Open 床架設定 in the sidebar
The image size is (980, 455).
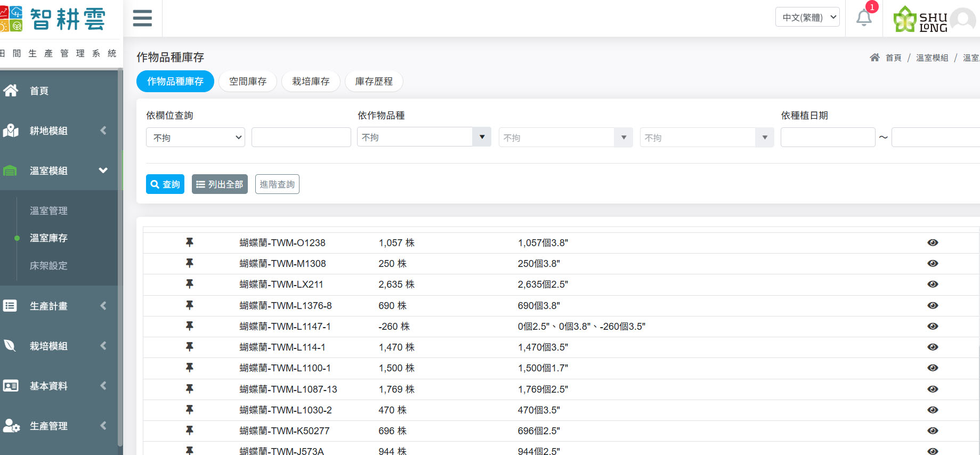click(48, 265)
